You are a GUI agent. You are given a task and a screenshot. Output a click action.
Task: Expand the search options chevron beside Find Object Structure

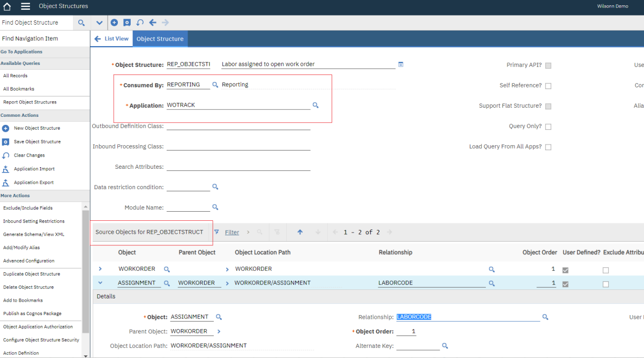pyautogui.click(x=100, y=23)
